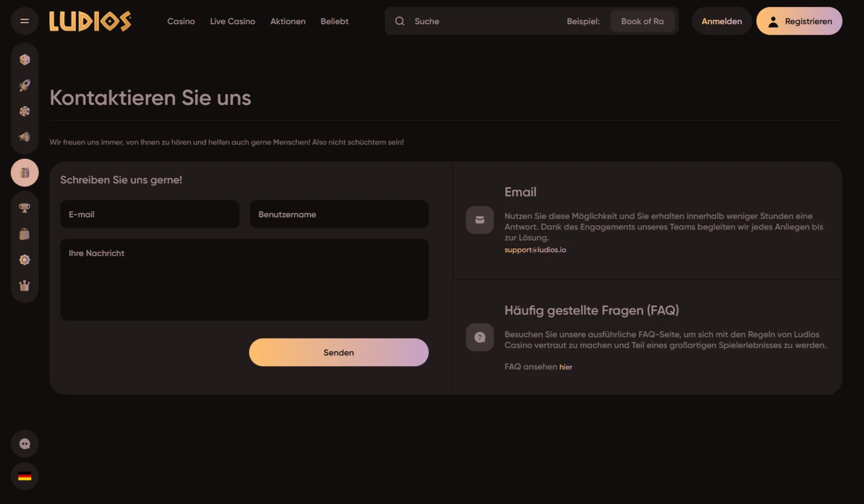Click the highlighted gift box sidebar icon
The width and height of the screenshot is (864, 504).
coord(25,173)
